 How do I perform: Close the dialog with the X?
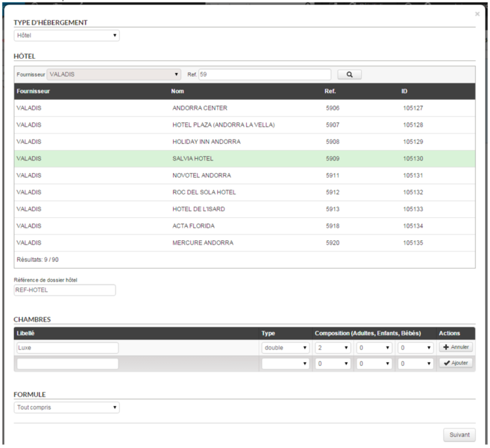click(477, 14)
